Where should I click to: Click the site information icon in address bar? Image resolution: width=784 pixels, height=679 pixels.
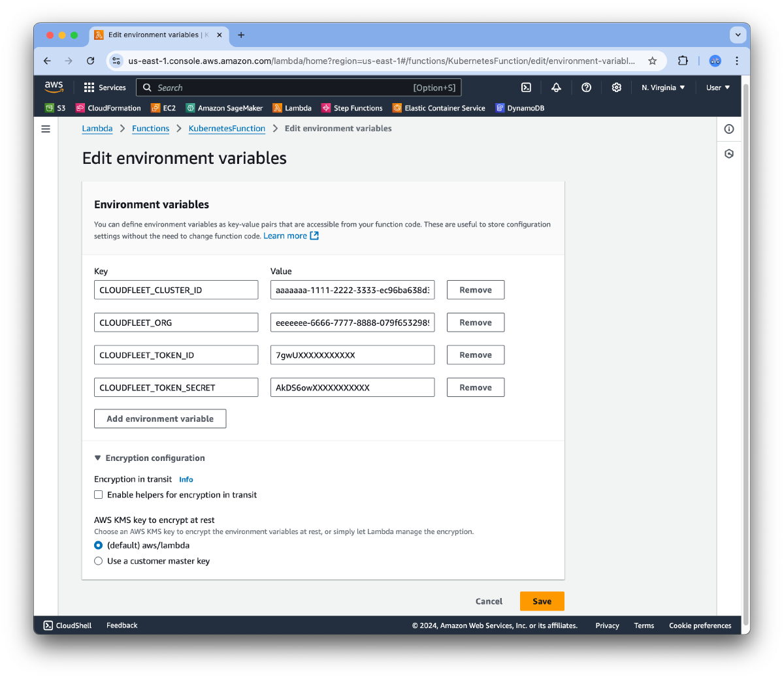click(116, 61)
